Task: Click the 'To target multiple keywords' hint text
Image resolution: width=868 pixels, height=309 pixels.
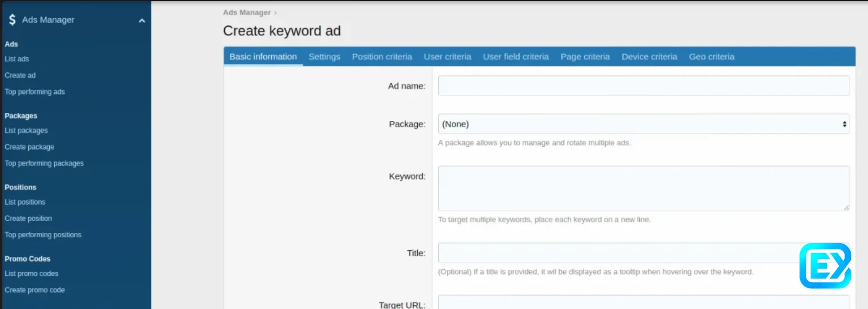Action: pos(544,220)
